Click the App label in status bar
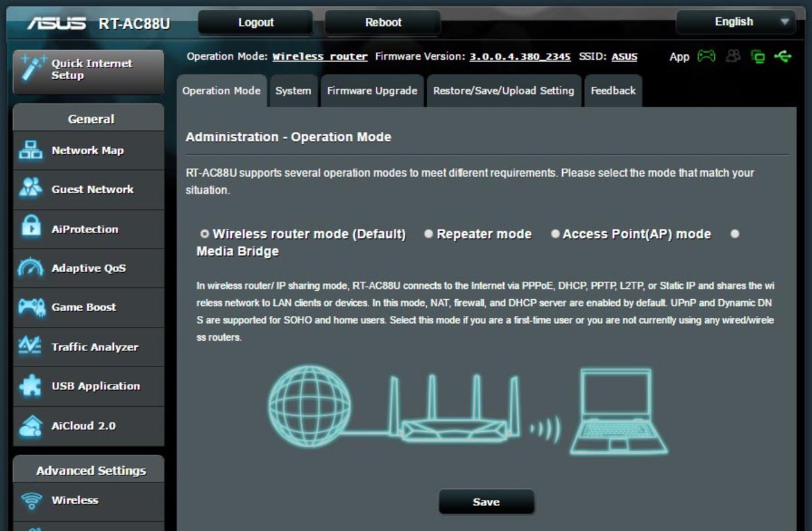The width and height of the screenshot is (812, 531). tap(679, 56)
